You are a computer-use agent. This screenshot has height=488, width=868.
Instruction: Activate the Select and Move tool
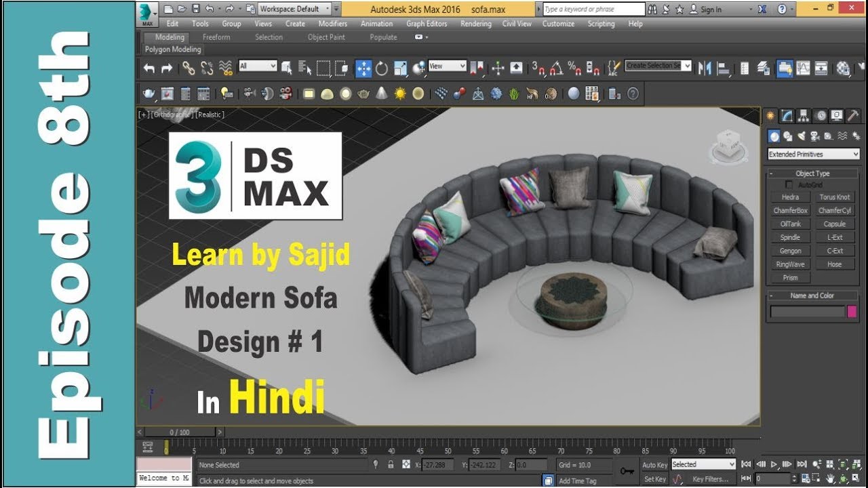tap(363, 68)
